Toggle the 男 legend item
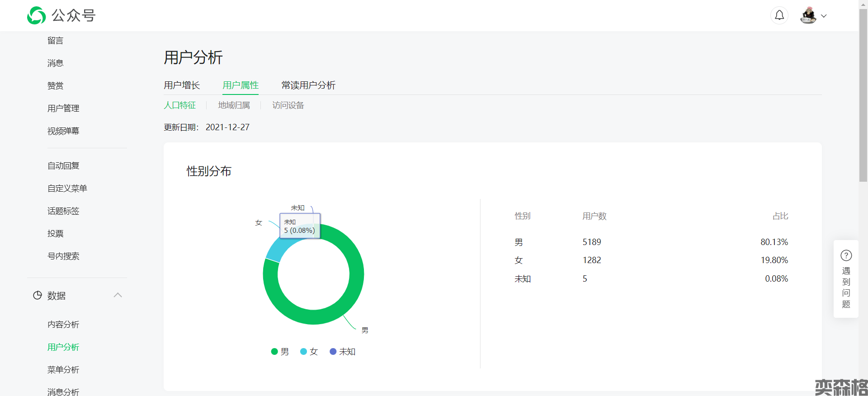868x396 pixels. point(280,352)
